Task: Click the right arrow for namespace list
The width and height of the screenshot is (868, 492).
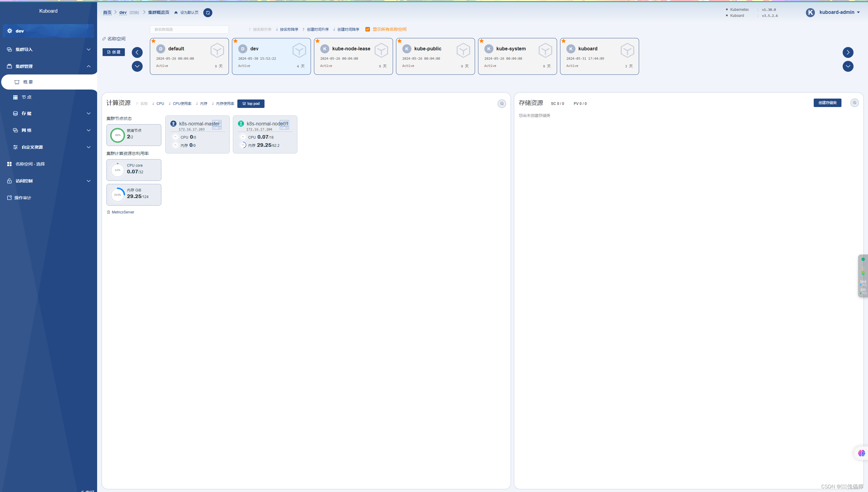Action: [848, 52]
